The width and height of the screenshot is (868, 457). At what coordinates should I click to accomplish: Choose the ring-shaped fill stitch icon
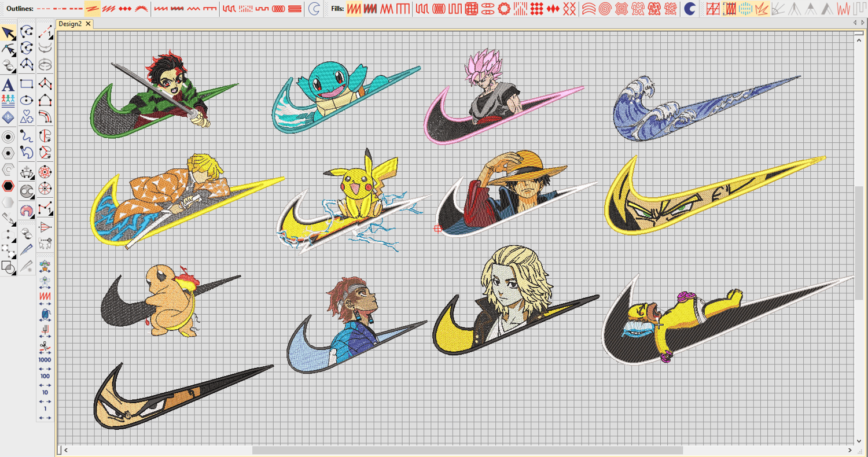coord(504,9)
